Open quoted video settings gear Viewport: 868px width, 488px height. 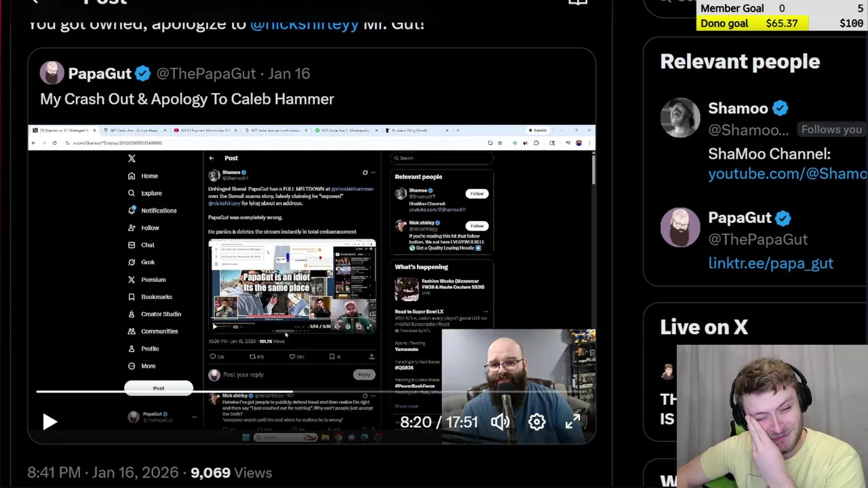[x=536, y=422]
